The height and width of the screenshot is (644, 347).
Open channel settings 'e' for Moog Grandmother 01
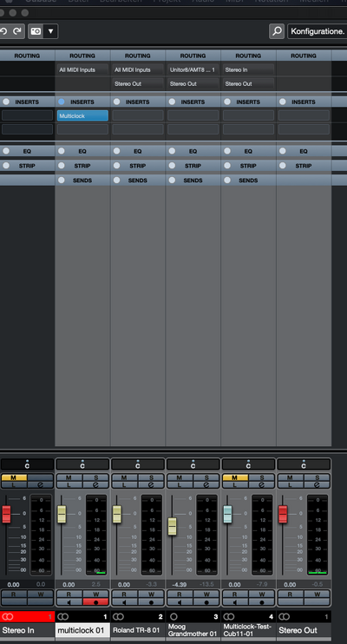206,485
